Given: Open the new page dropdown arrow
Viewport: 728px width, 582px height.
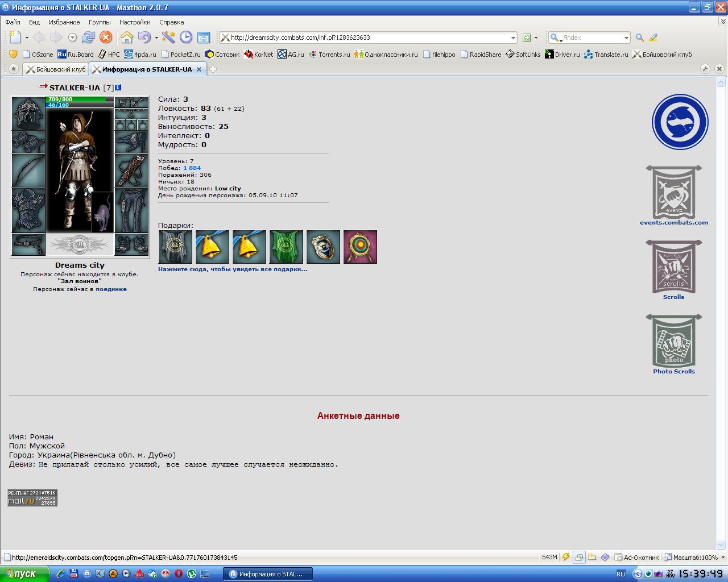Looking at the screenshot, I should (27, 38).
